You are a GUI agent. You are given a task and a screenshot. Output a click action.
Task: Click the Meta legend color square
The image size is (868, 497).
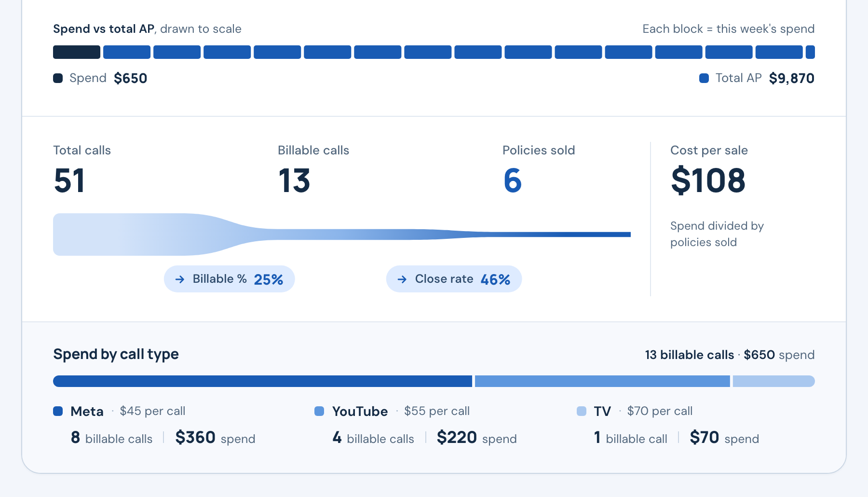[58, 411]
